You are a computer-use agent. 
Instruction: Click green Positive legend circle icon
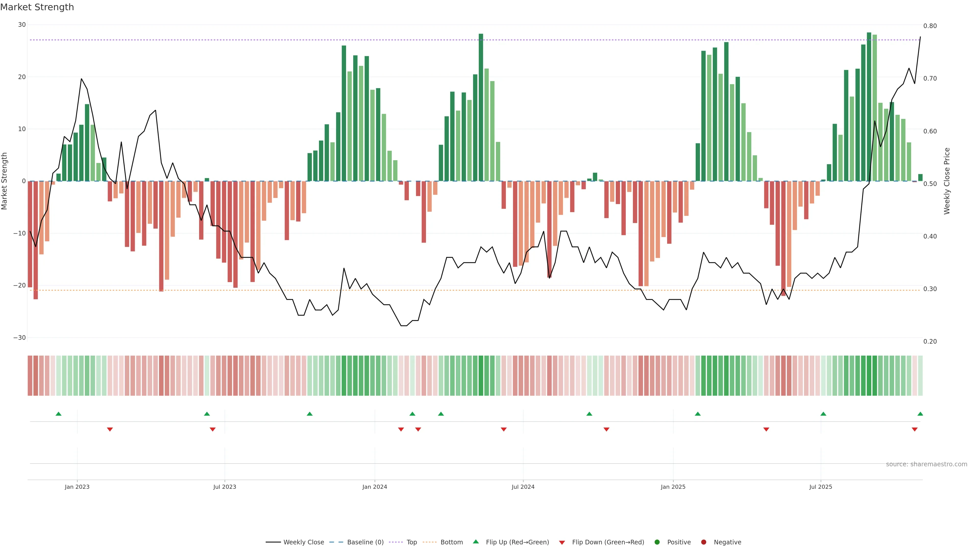point(657,542)
